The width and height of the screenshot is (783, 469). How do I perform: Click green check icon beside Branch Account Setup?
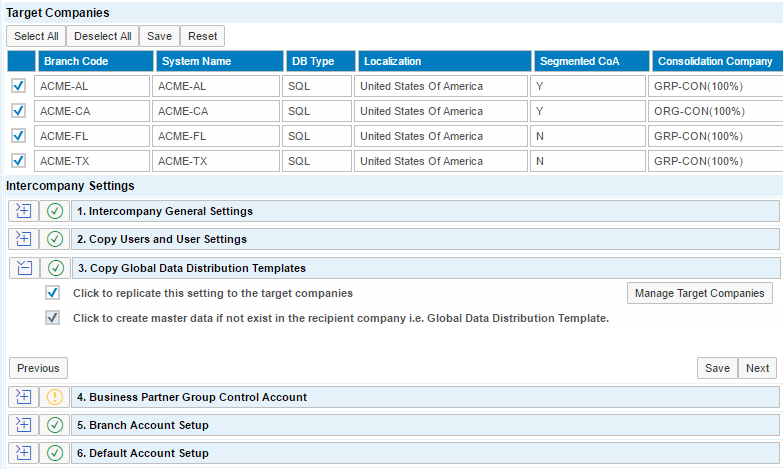click(x=55, y=425)
